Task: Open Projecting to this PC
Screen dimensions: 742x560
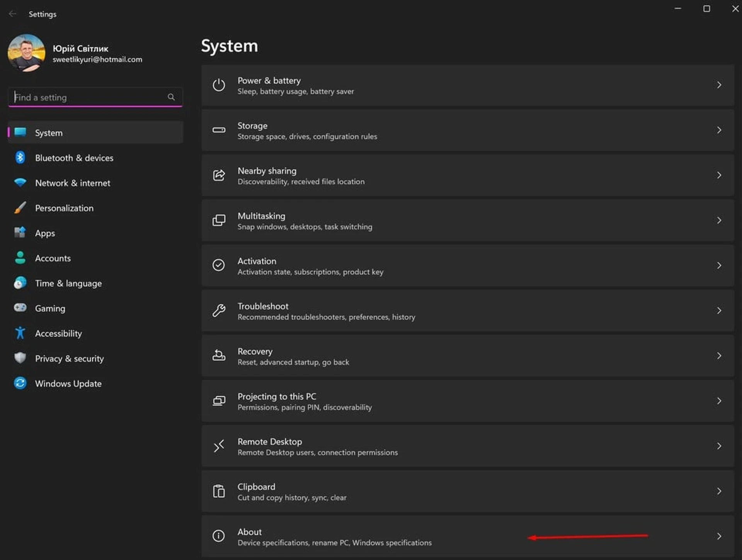Action: pos(468,401)
